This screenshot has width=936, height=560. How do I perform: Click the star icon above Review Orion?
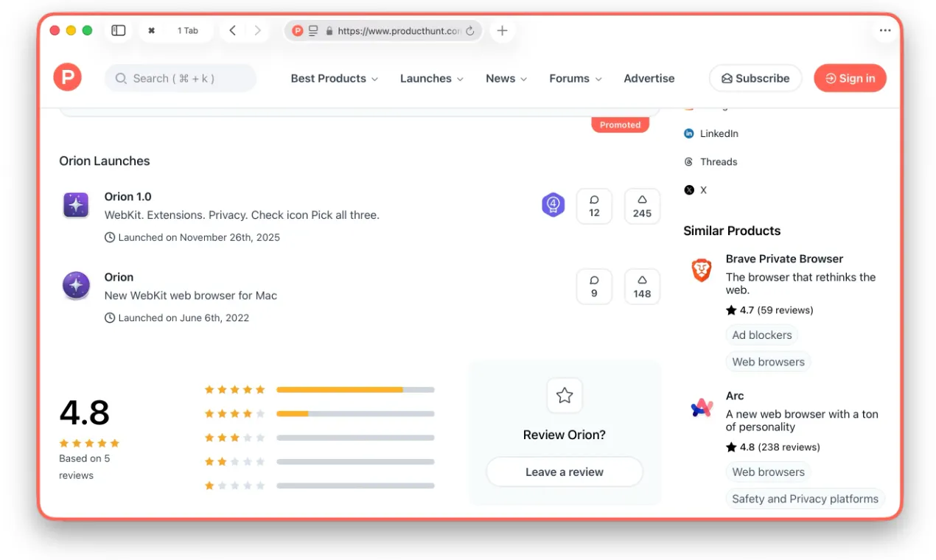point(565,396)
